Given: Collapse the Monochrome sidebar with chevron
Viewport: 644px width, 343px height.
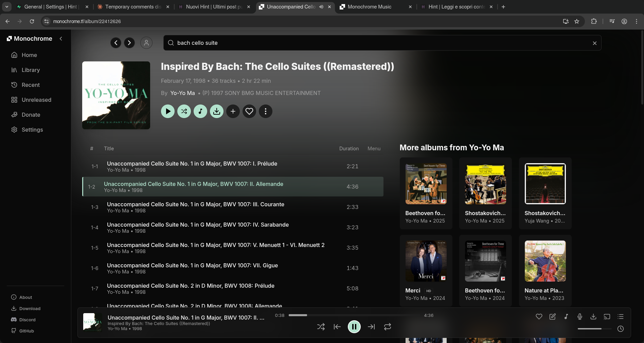Looking at the screenshot, I should click(61, 39).
